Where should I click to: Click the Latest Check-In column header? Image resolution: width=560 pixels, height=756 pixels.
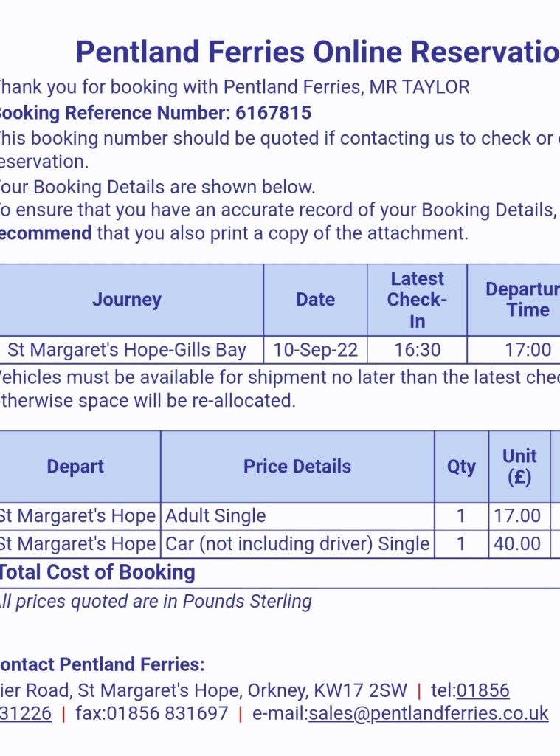point(417,300)
